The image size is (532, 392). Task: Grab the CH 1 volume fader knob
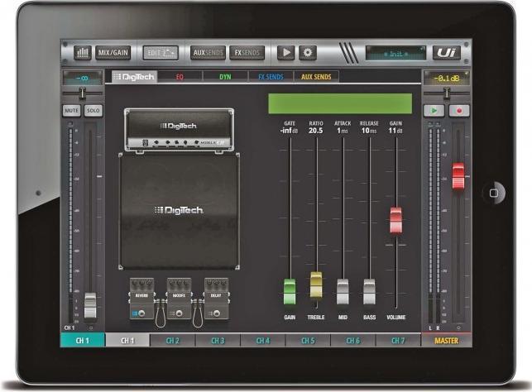pos(90,305)
